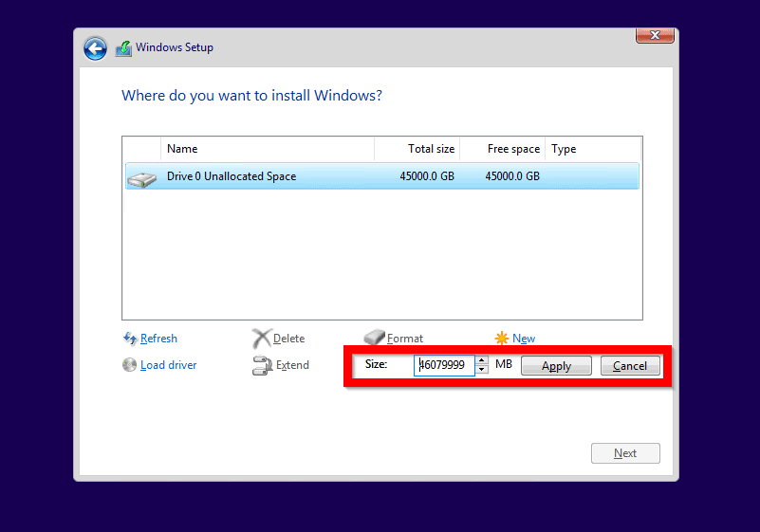Click the Extend partition icon
The width and height of the screenshot is (760, 532).
click(262, 366)
